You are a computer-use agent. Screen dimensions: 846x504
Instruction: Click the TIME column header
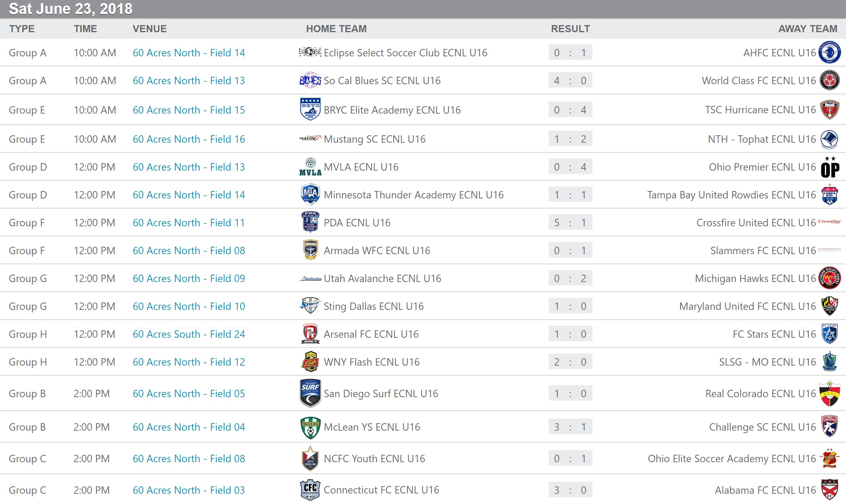pos(85,29)
